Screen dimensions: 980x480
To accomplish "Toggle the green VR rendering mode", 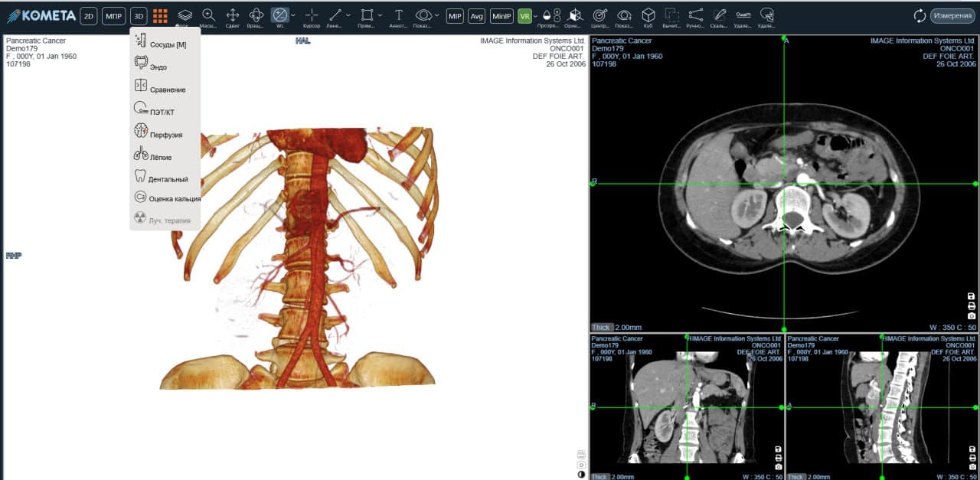I will 525,15.
